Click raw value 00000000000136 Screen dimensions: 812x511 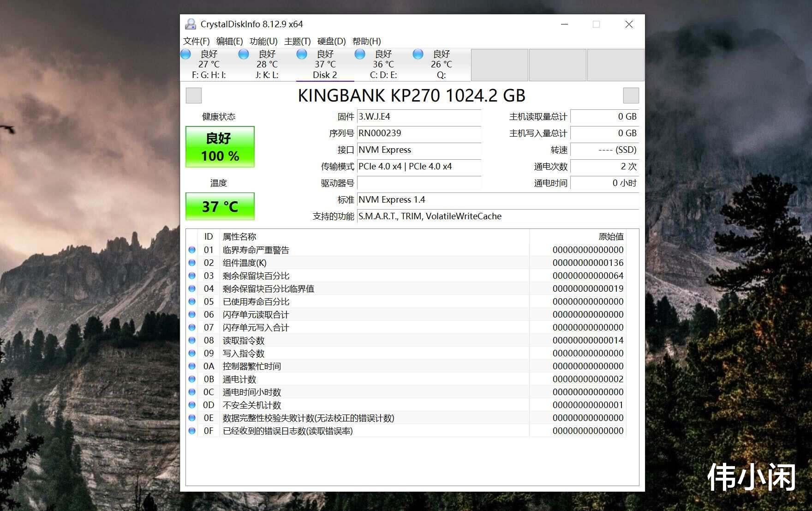[x=588, y=263]
